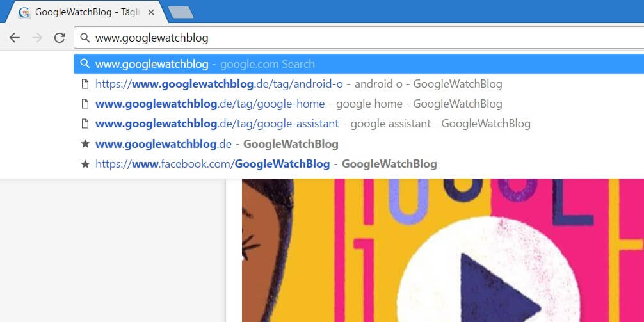Click the page icon beside android-o suggestion

point(85,84)
